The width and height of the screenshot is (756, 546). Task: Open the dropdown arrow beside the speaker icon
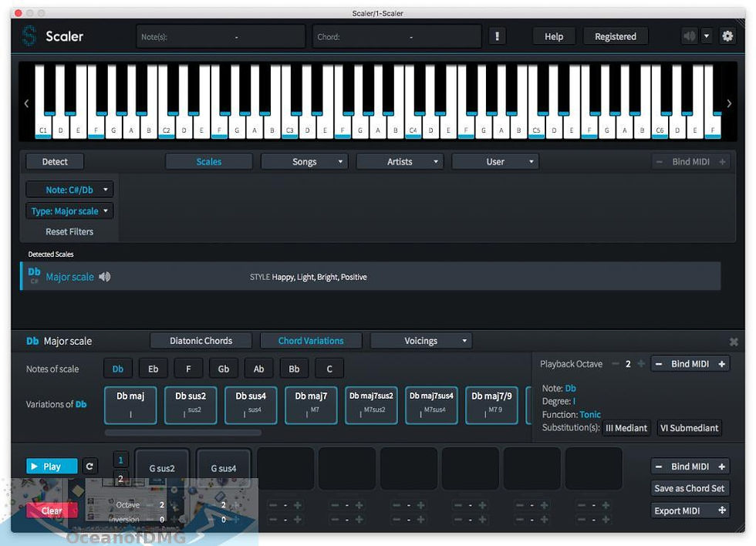707,36
